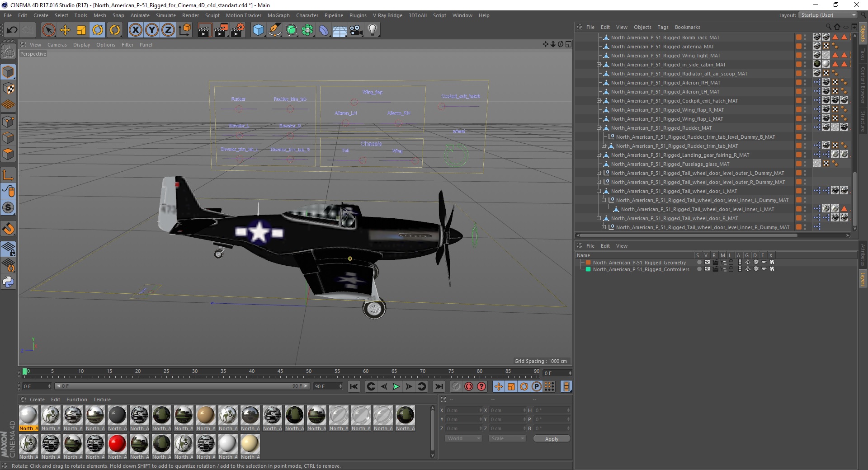The image size is (868, 470).
Task: Click the timeline preview range slider
Action: click(182, 386)
